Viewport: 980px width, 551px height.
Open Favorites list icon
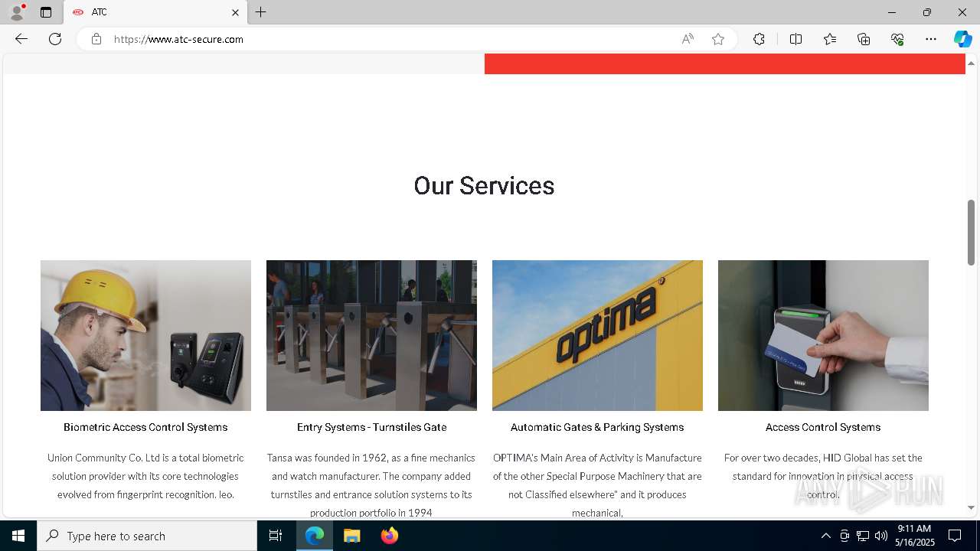(x=830, y=39)
